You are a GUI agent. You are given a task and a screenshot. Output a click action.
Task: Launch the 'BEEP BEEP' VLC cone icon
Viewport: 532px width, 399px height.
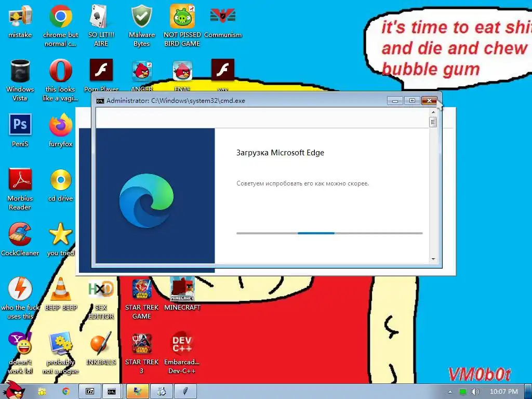point(60,294)
